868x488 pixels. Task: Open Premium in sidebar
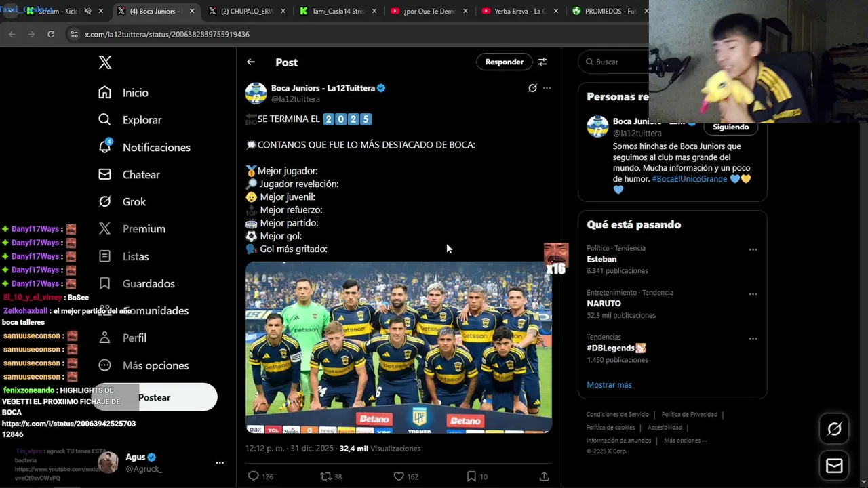(x=132, y=229)
